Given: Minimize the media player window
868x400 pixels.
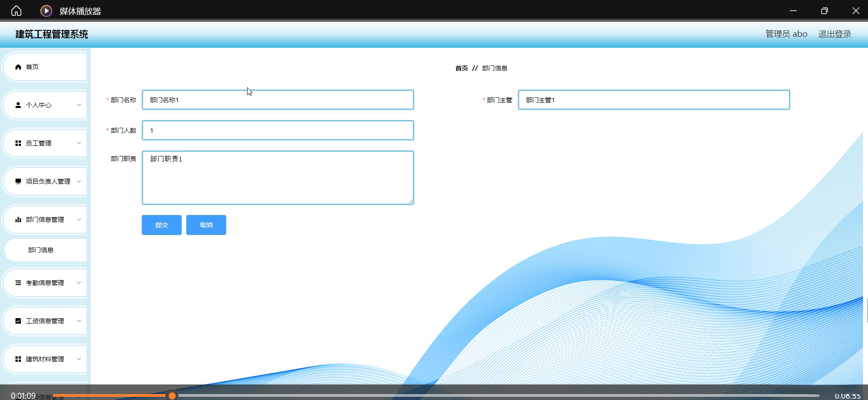Looking at the screenshot, I should tap(794, 10).
